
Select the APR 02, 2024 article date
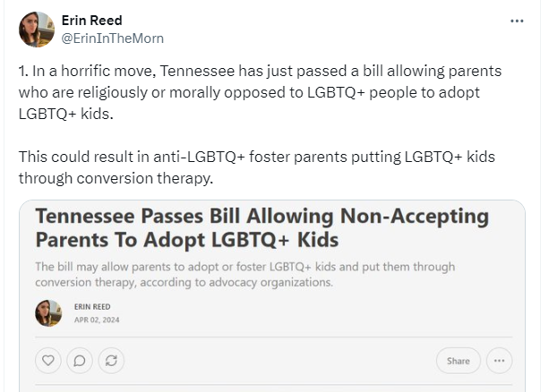(97, 320)
